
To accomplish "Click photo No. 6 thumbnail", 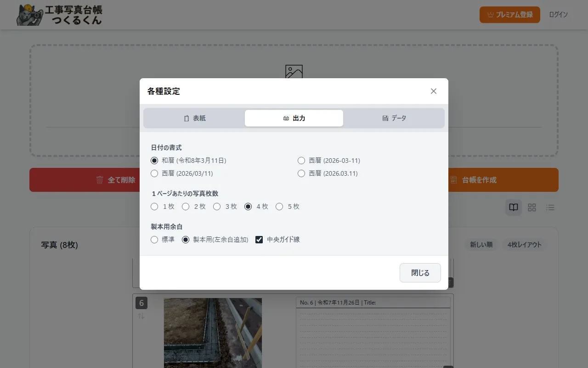I will [x=213, y=333].
